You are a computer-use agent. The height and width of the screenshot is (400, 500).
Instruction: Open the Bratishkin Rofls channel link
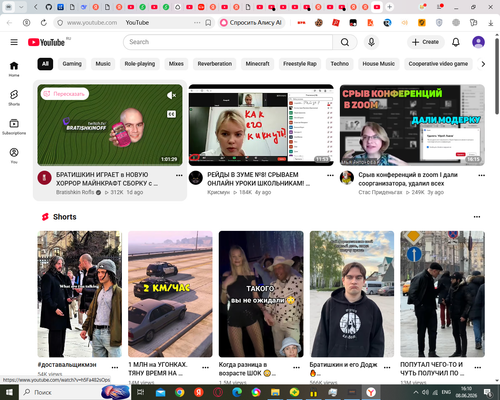point(75,192)
